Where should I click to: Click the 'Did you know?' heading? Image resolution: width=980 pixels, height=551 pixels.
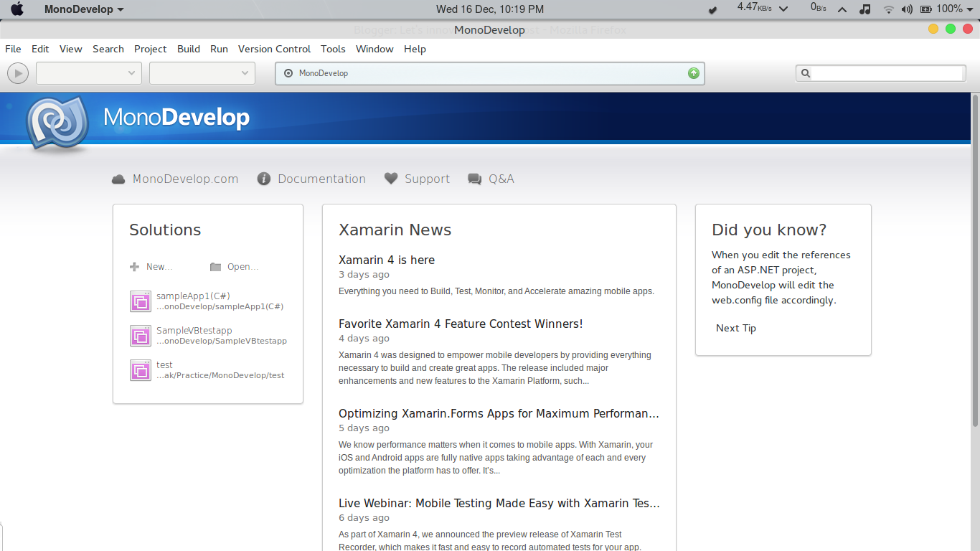[769, 230]
